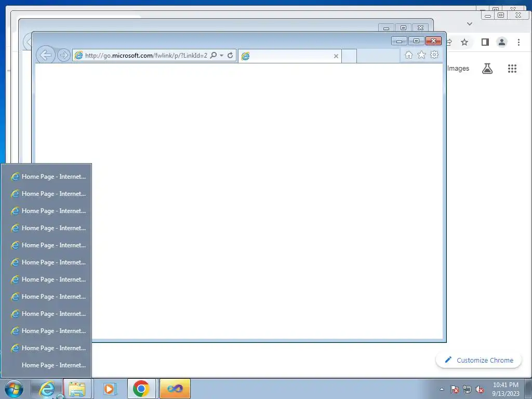Image resolution: width=532 pixels, height=399 pixels.
Task: Click the muted volume tray icon
Action: click(x=480, y=389)
